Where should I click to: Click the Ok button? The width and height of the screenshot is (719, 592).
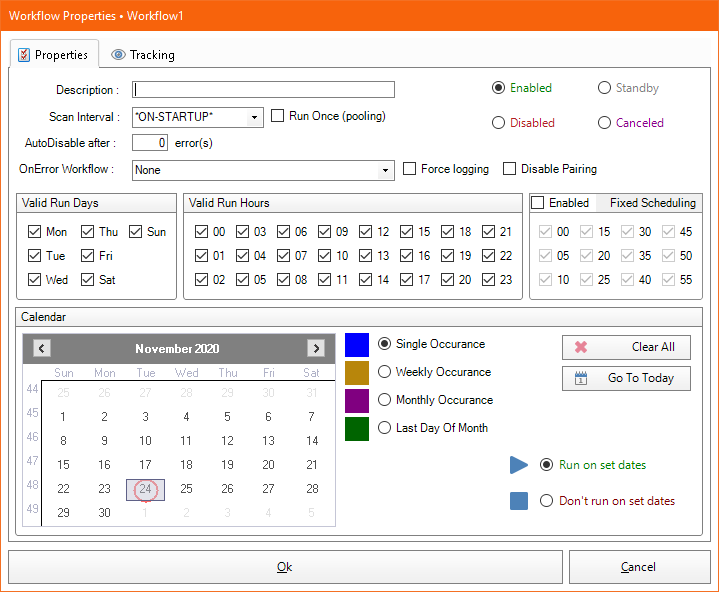(x=285, y=567)
